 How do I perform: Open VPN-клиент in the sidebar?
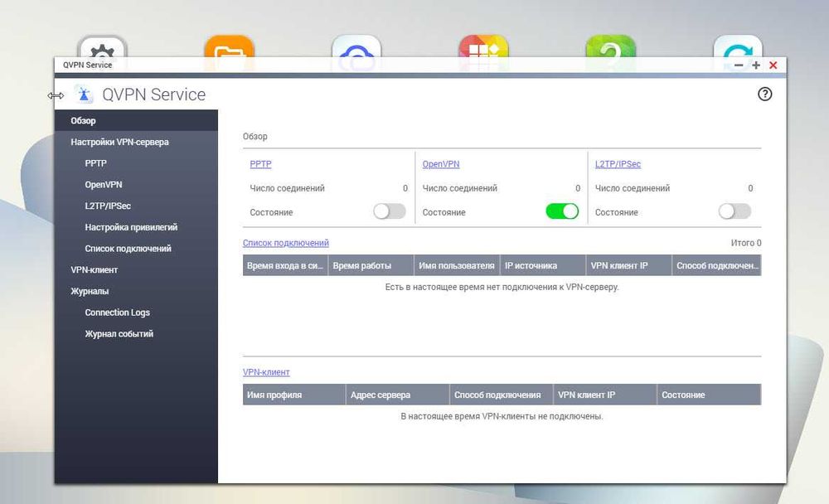[136, 269]
